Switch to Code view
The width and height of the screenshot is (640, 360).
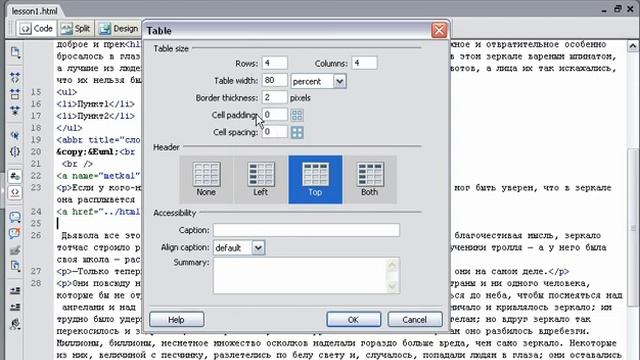pos(37,28)
